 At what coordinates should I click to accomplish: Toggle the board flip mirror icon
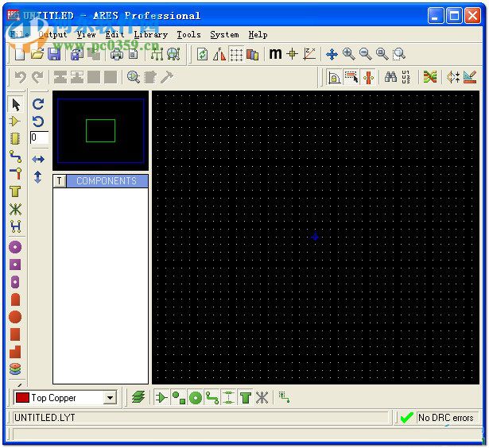(x=219, y=54)
